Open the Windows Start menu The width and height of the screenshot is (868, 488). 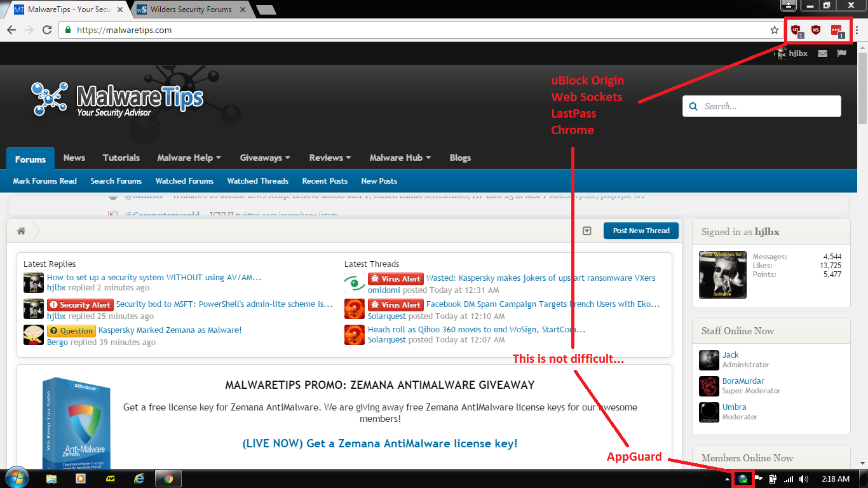(x=17, y=478)
